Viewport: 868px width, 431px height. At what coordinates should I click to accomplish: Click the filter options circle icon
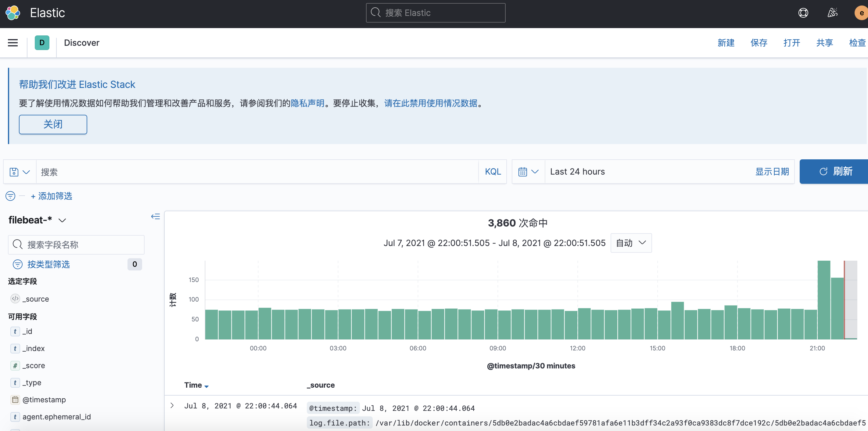click(x=10, y=196)
